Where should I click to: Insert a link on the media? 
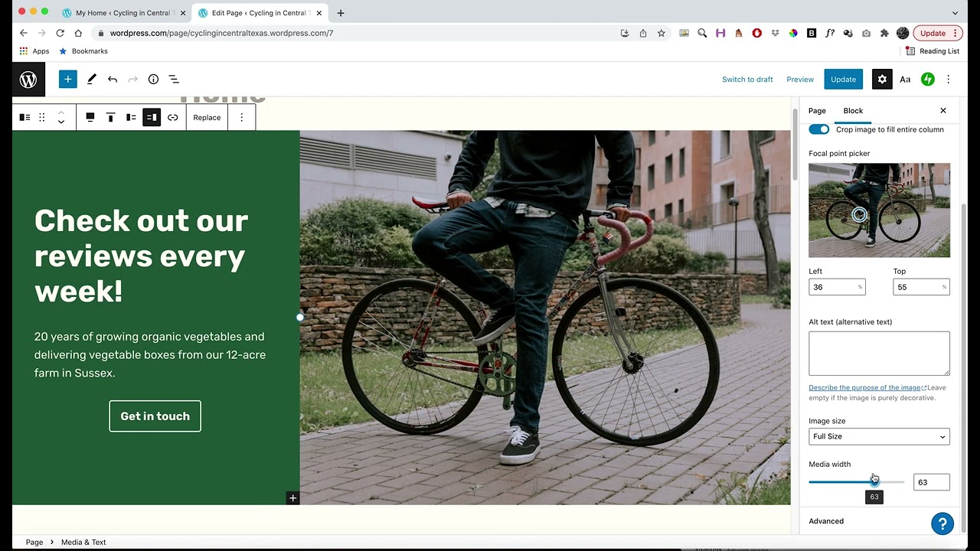[x=173, y=118]
